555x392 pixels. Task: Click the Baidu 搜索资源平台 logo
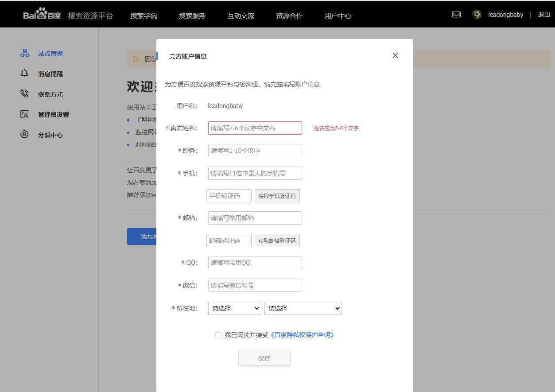(42, 14)
